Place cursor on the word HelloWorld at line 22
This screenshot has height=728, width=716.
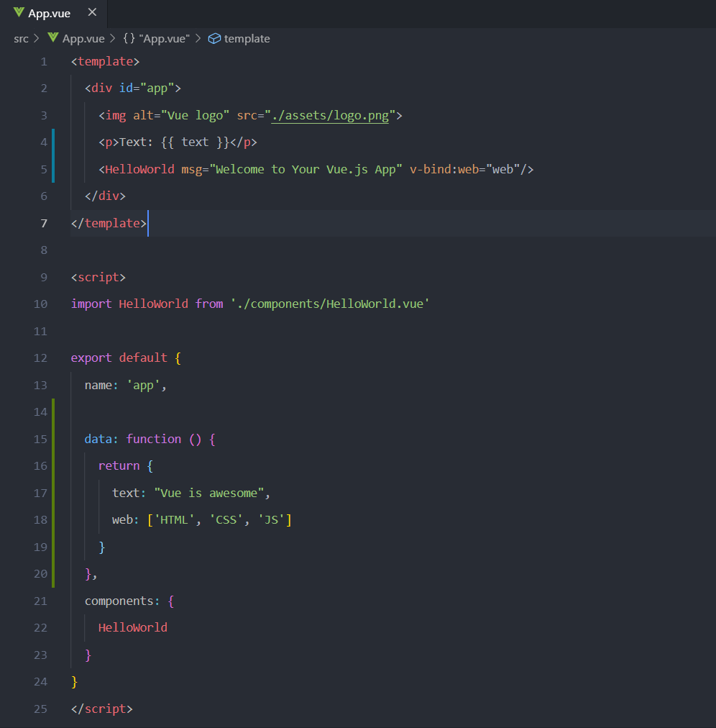coord(132,627)
